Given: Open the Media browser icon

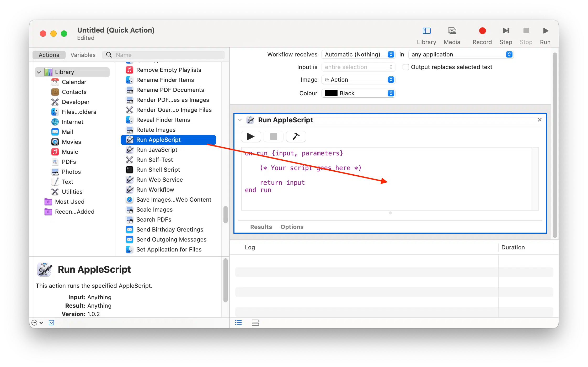Looking at the screenshot, I should point(452,31).
